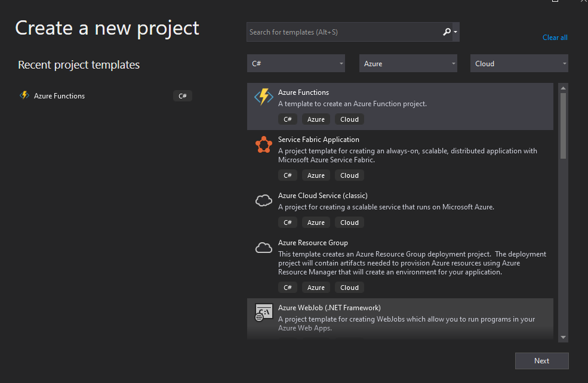The width and height of the screenshot is (588, 383).
Task: Open the search options dropdown arrow
Action: click(455, 32)
